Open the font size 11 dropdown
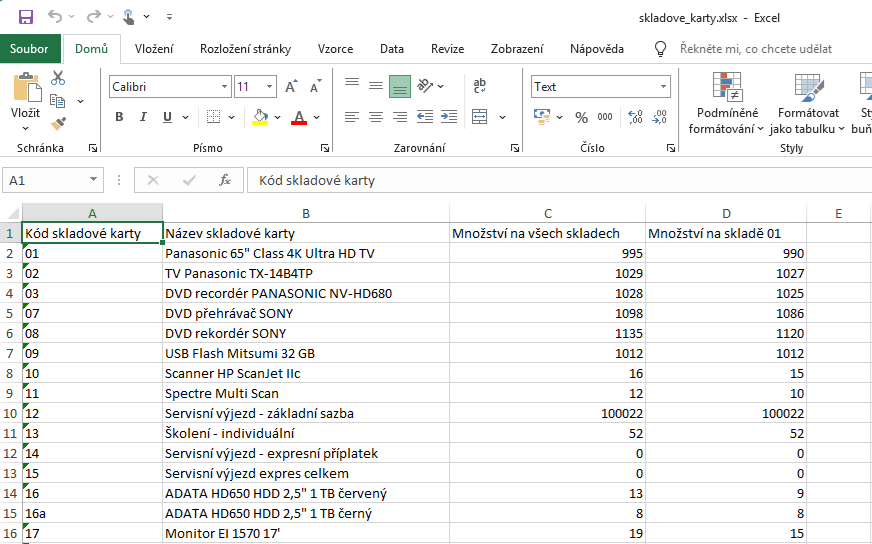Image resolution: width=872 pixels, height=544 pixels. 269,87
